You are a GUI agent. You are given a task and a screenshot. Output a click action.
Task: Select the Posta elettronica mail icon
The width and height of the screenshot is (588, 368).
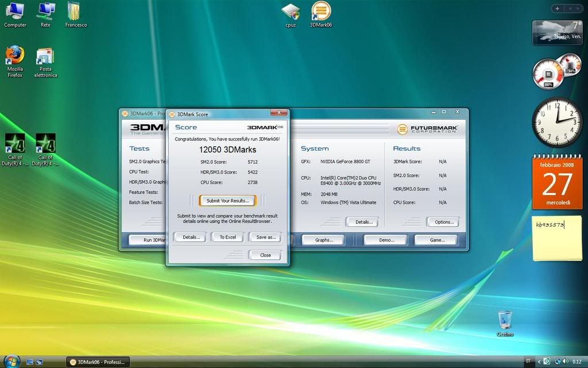tap(45, 57)
